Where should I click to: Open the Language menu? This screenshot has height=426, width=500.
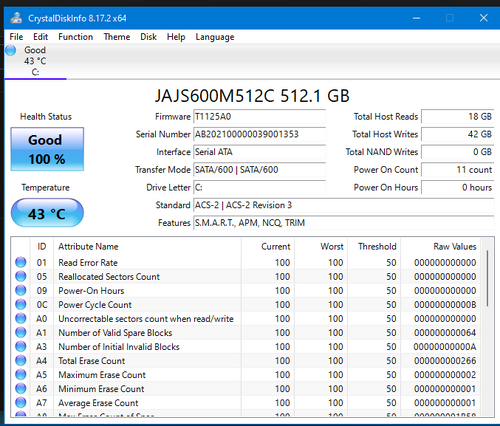click(x=215, y=37)
